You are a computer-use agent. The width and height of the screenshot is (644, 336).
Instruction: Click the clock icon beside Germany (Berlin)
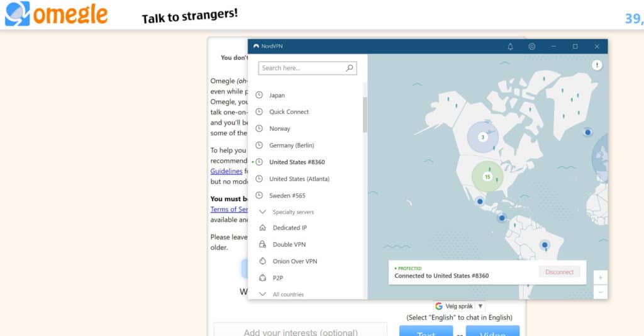(259, 145)
